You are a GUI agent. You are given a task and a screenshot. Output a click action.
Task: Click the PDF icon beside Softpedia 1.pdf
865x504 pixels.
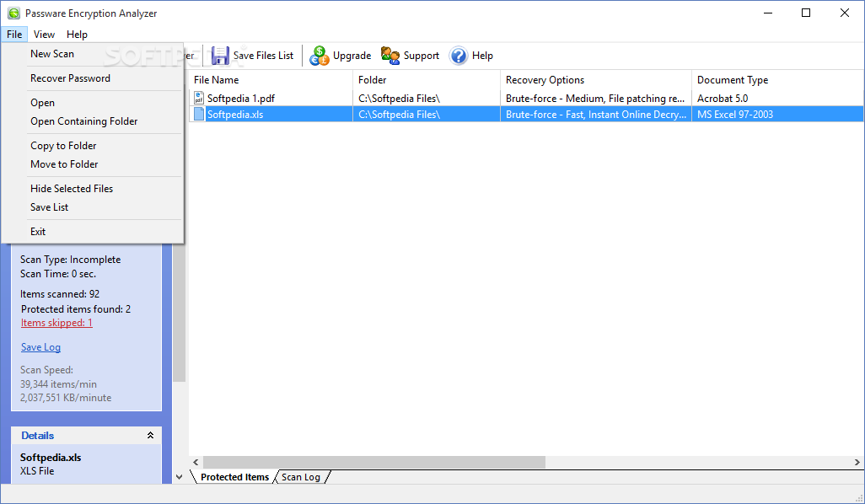(x=199, y=98)
